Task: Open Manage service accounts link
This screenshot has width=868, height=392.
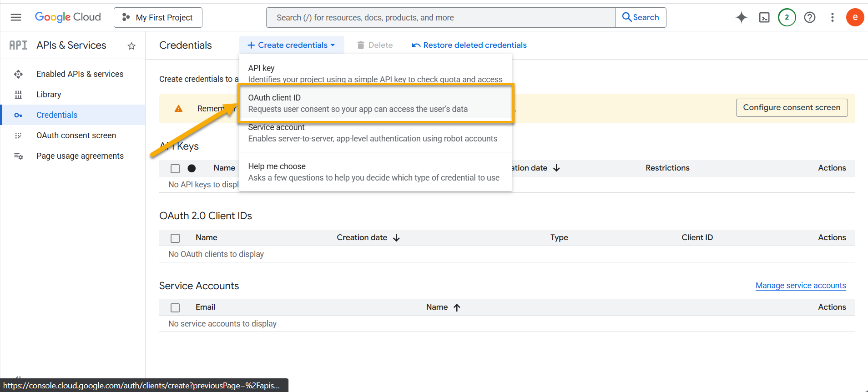Action: 801,286
